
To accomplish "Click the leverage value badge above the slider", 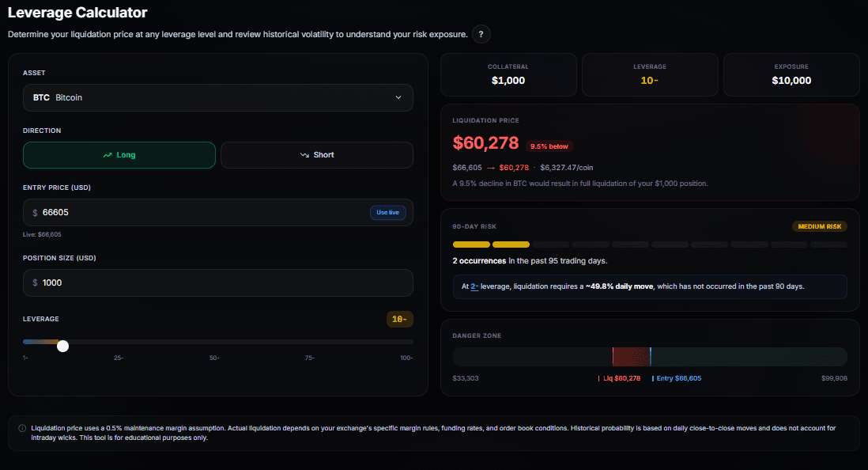I will coord(399,319).
